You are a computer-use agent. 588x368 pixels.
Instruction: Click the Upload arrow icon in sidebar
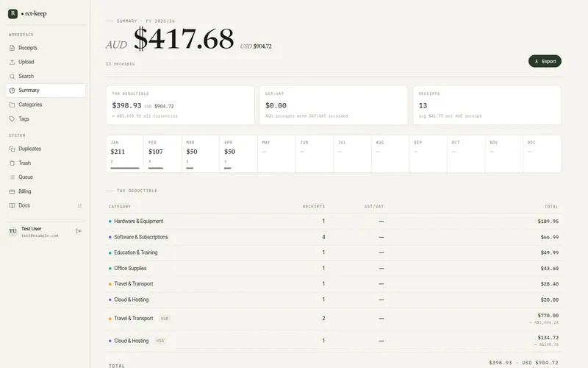point(12,62)
